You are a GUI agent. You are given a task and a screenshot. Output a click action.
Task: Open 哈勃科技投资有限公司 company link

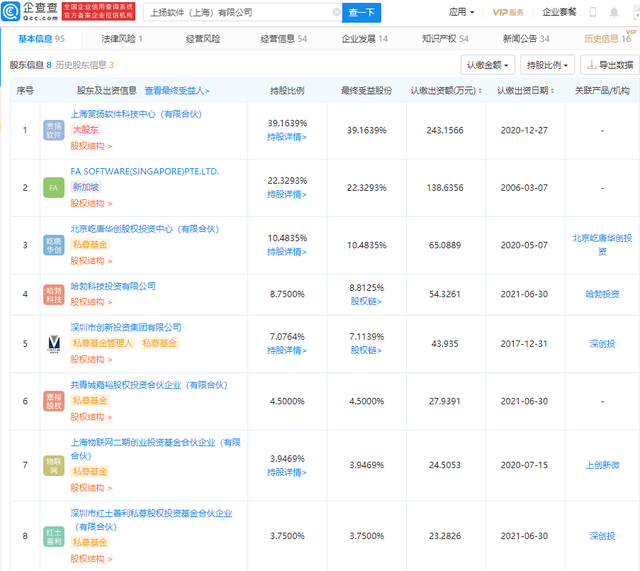[113, 287]
